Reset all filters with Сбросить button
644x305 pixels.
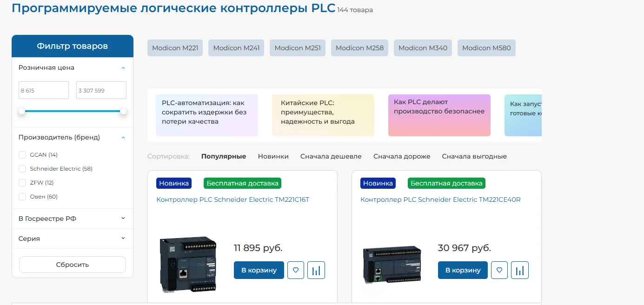(x=72, y=264)
